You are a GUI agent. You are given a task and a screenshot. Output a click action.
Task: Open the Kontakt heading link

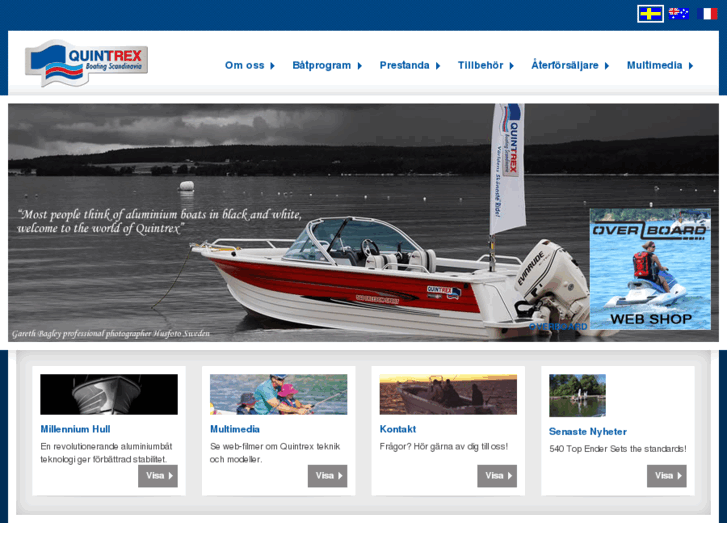click(x=397, y=429)
